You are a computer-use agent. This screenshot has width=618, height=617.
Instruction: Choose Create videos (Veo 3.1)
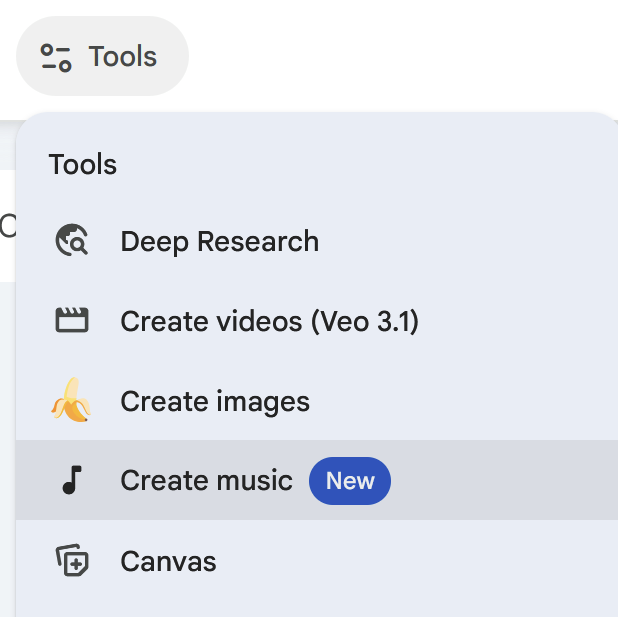coord(317,321)
